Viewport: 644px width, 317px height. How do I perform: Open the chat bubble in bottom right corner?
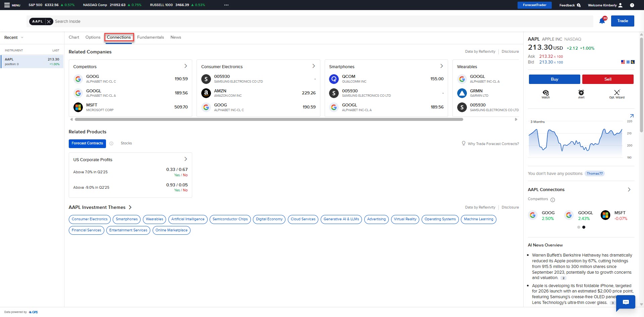click(x=626, y=302)
